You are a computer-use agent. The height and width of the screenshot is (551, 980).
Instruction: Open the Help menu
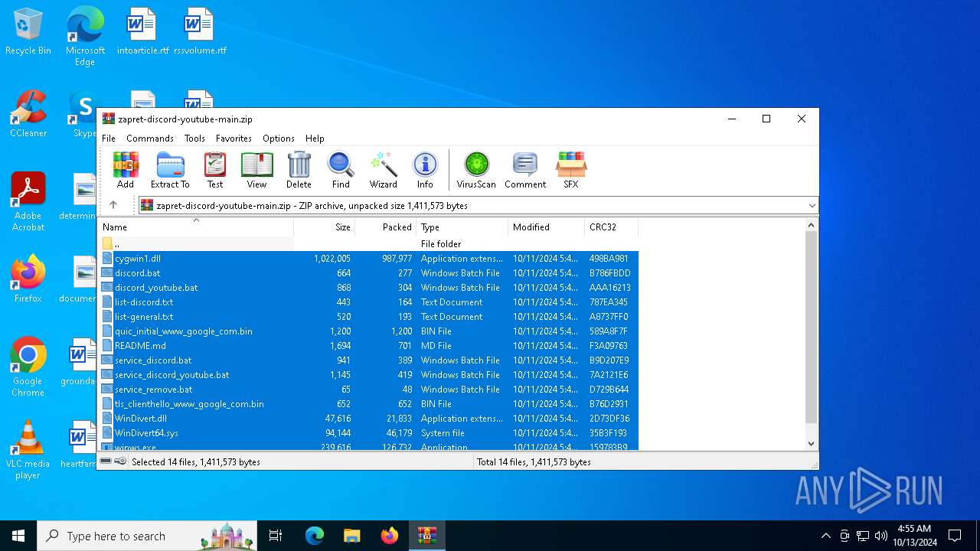[315, 139]
